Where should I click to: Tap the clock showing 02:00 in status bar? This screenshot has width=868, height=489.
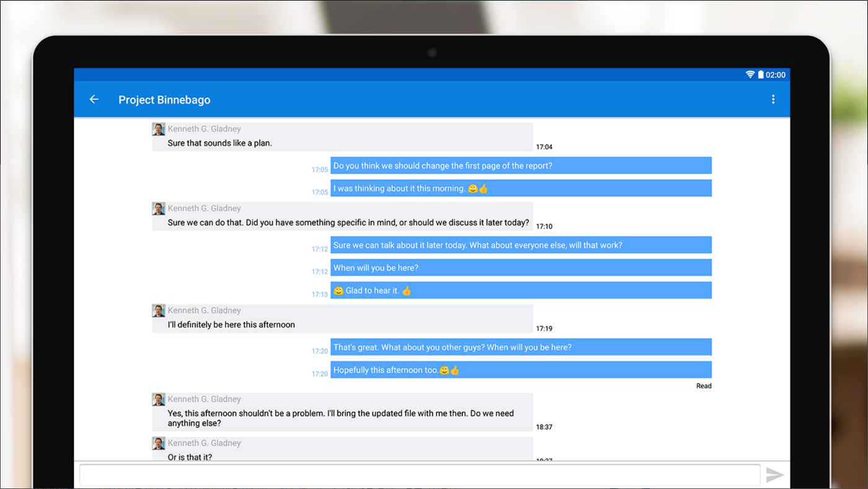(x=776, y=74)
